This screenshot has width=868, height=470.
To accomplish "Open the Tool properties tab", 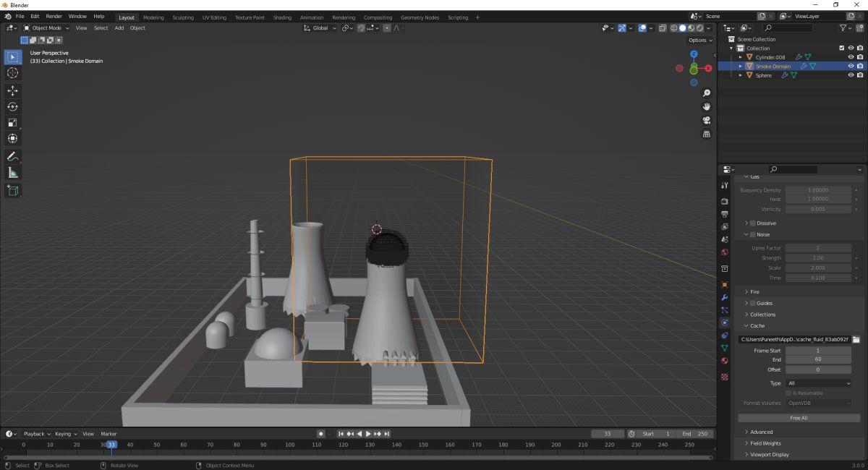I will point(725,186).
